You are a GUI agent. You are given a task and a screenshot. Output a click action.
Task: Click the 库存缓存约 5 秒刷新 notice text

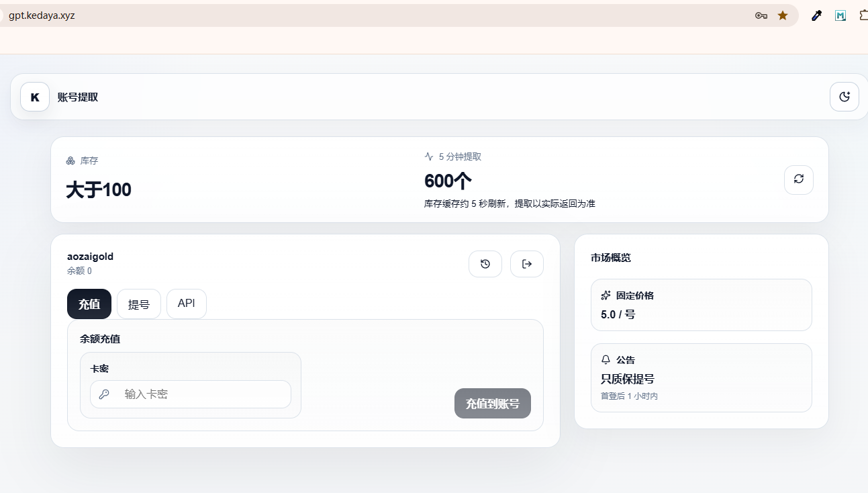point(510,204)
